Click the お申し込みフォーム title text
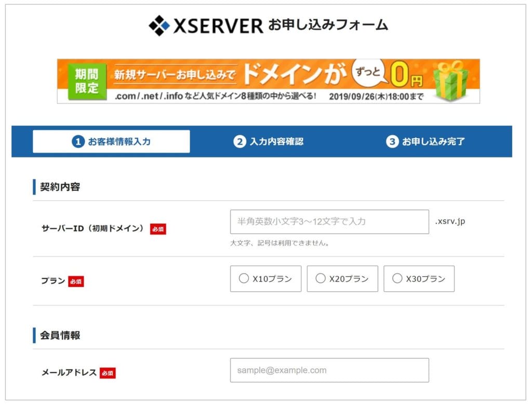 (328, 25)
